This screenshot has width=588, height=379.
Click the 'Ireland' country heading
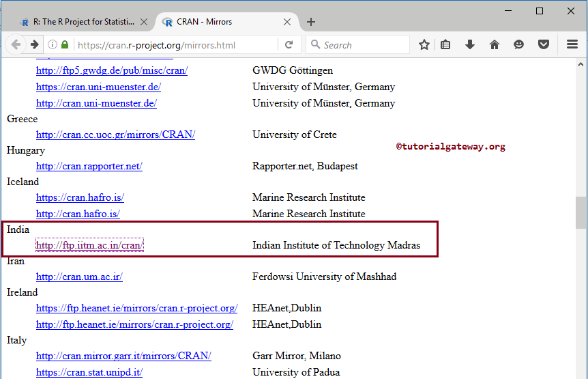pyautogui.click(x=22, y=293)
